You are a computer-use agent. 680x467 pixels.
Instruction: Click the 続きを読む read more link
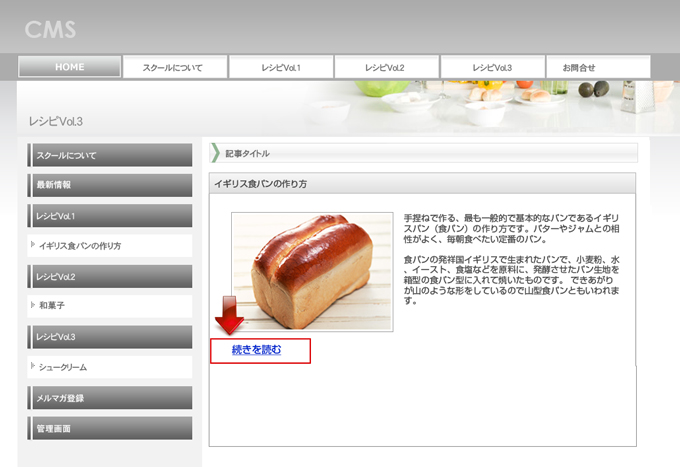click(x=256, y=350)
